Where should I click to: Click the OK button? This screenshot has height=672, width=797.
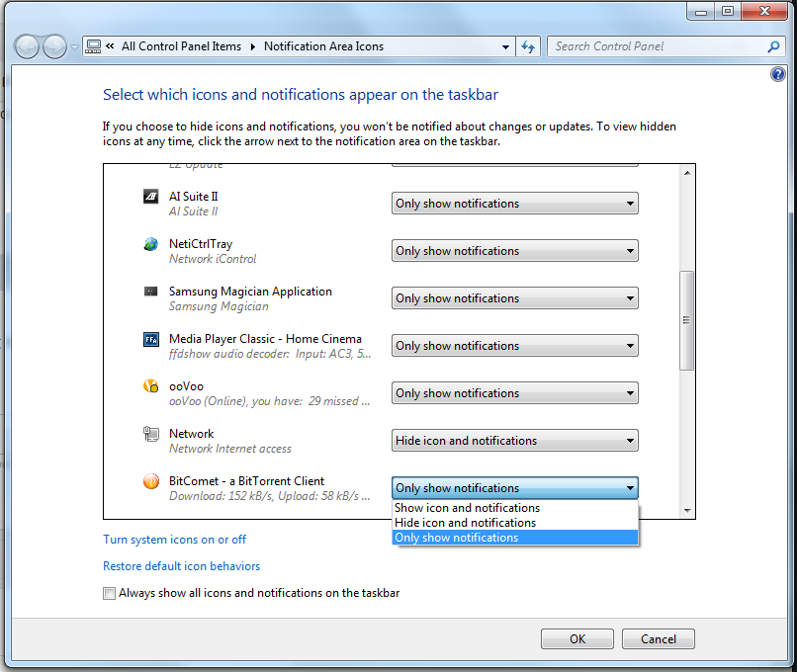(577, 639)
